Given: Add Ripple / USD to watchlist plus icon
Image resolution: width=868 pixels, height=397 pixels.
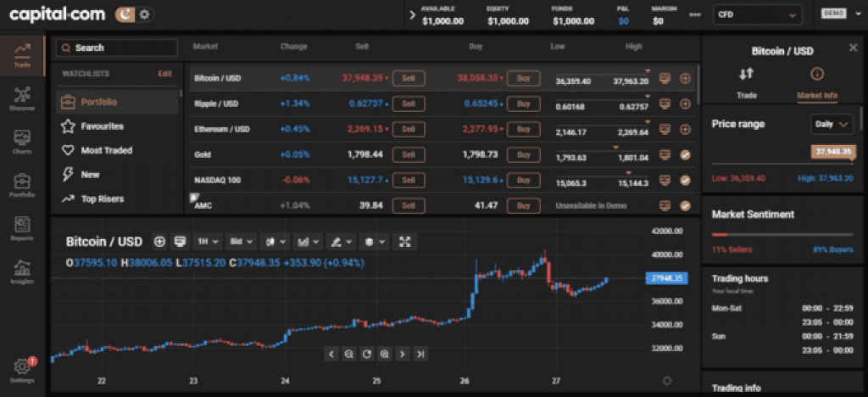Looking at the screenshot, I should (x=685, y=103).
